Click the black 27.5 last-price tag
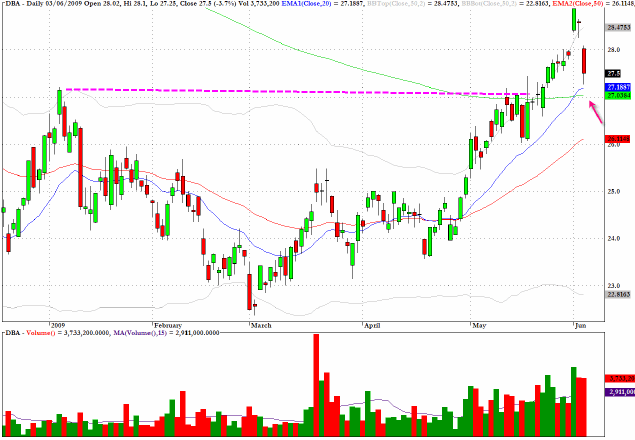 point(613,74)
